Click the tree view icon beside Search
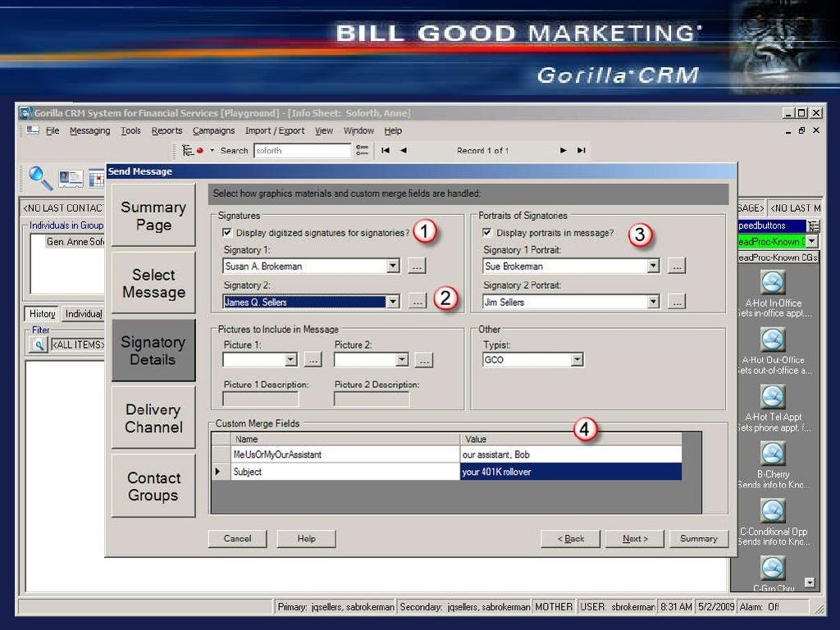The width and height of the screenshot is (840, 630). pos(187,151)
